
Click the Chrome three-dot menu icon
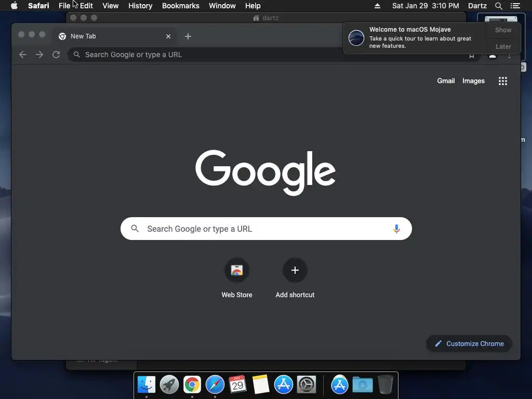(x=509, y=56)
